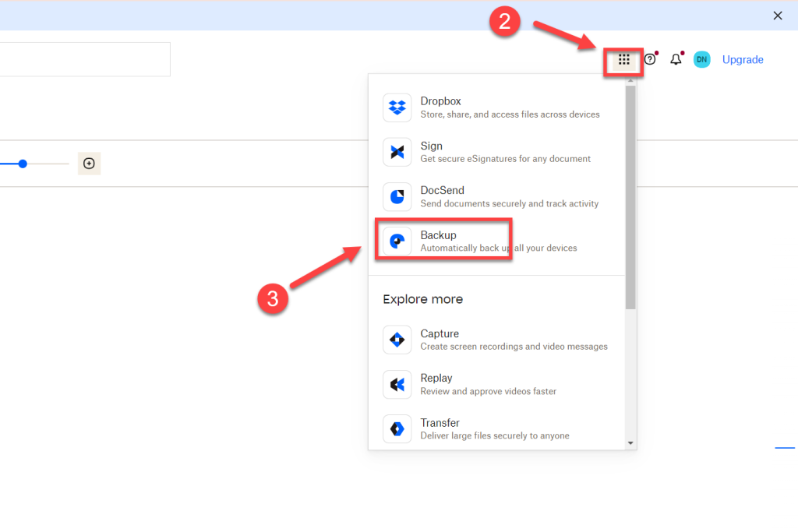The image size is (798, 532).
Task: Click the Sign app icon
Action: click(397, 152)
